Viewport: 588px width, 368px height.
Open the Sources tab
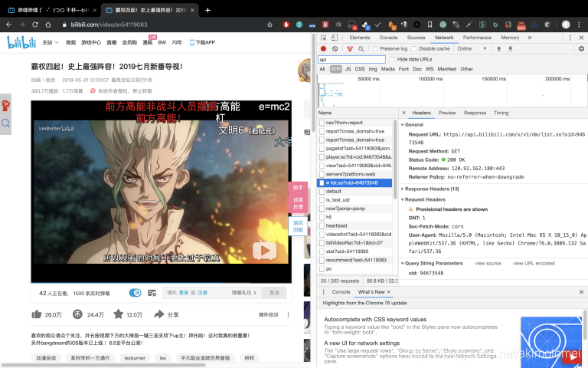[416, 38]
